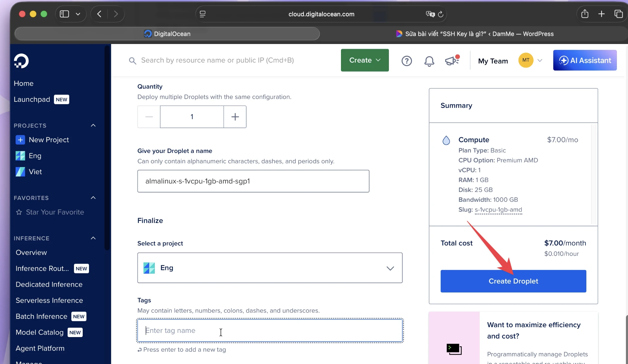This screenshot has width=628, height=364.
Task: Open the Create dropdown menu
Action: [x=365, y=60]
